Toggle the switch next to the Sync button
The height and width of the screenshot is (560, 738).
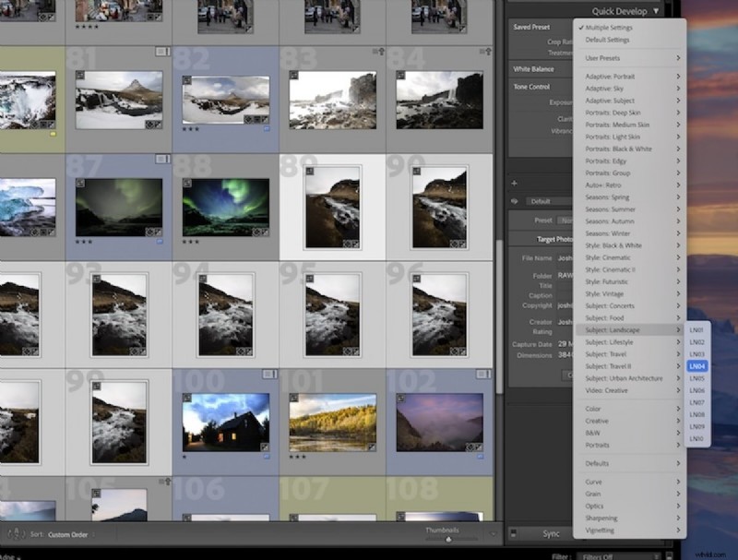512,533
